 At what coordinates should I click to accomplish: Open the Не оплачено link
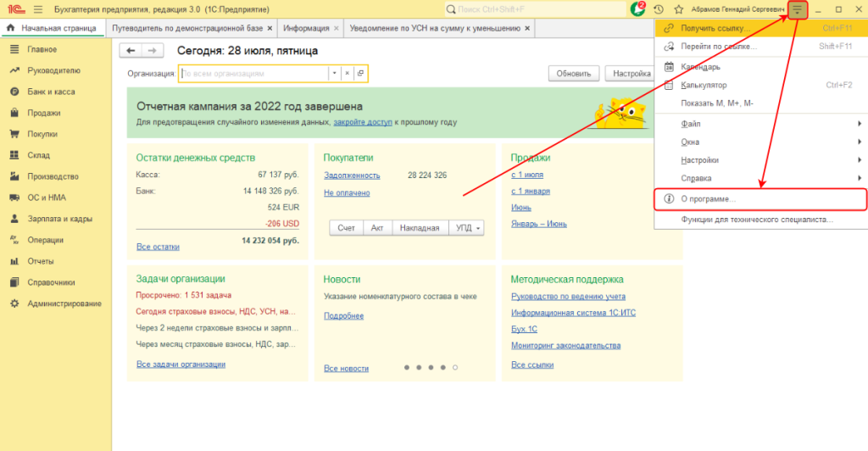pyautogui.click(x=347, y=193)
